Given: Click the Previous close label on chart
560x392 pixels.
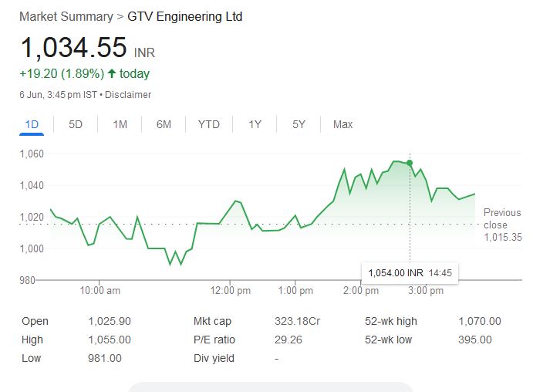Looking at the screenshot, I should [502, 218].
